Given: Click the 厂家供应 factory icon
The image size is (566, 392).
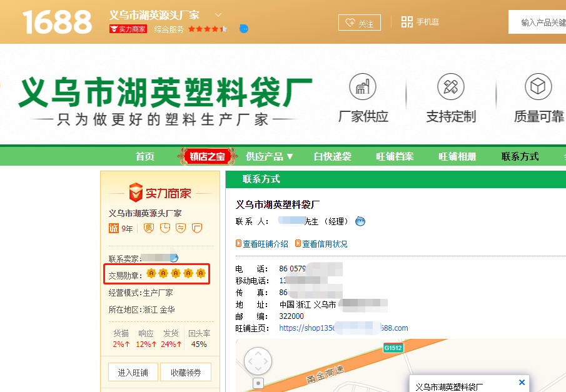Looking at the screenshot, I should [x=363, y=87].
